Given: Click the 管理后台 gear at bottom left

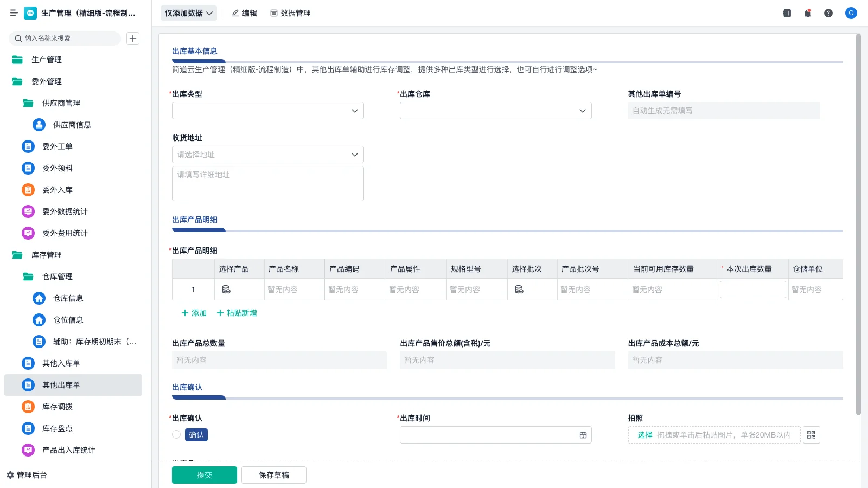Looking at the screenshot, I should [x=10, y=475].
